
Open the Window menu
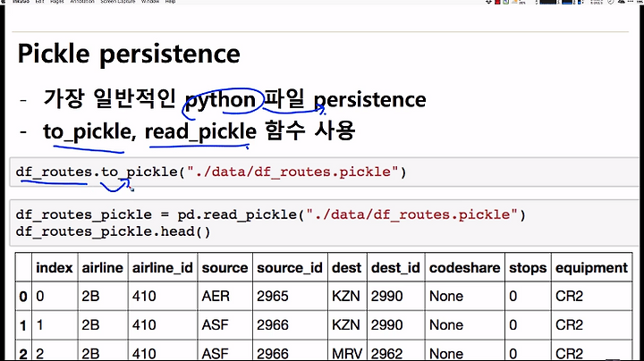coord(150,2)
